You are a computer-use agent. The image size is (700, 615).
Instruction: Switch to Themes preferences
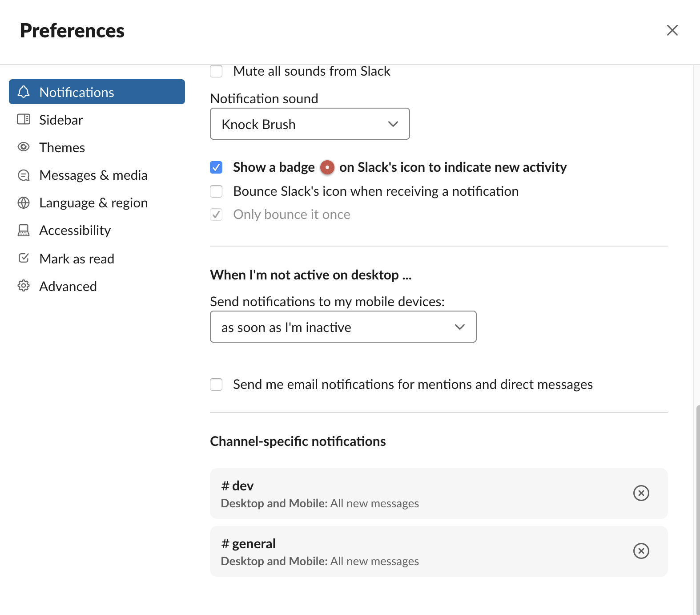[x=97, y=147]
